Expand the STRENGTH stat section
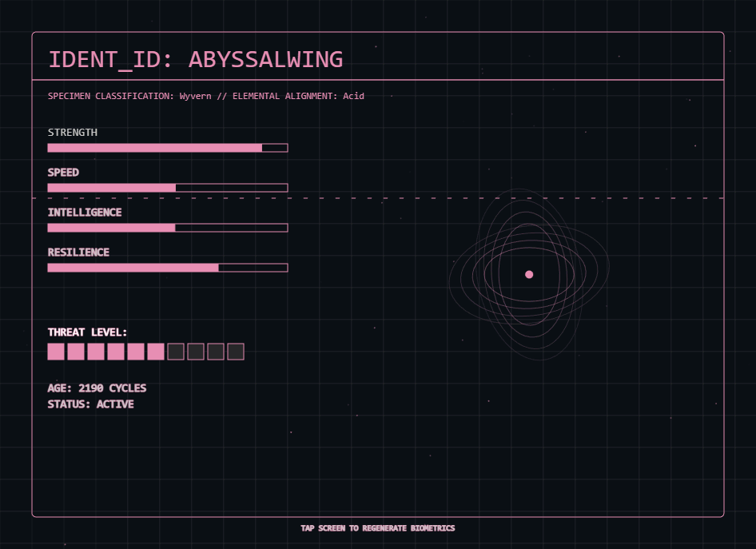 [73, 133]
